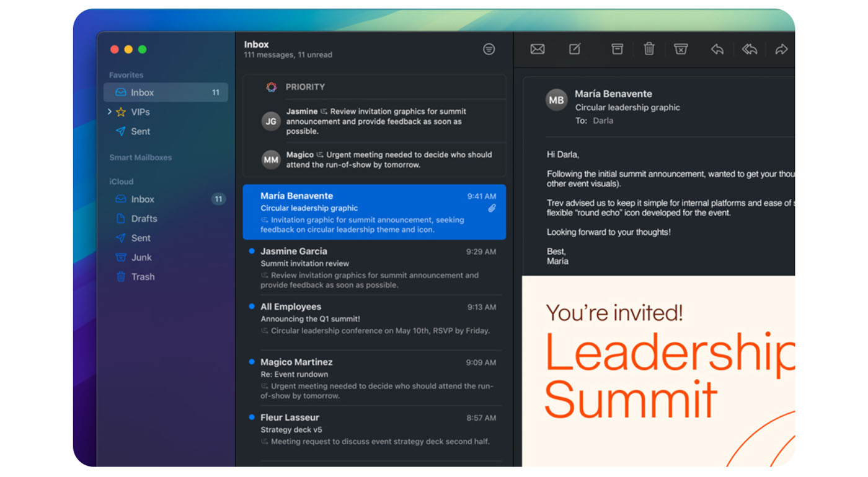
Task: Archive the selected message
Action: pyautogui.click(x=617, y=49)
